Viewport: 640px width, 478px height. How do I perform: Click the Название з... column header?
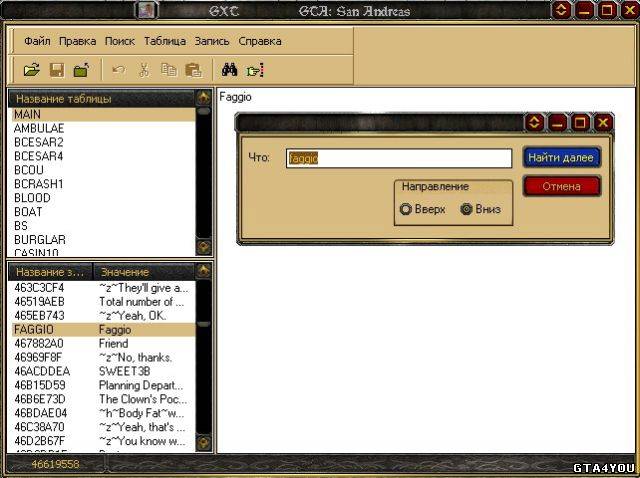click(51, 272)
